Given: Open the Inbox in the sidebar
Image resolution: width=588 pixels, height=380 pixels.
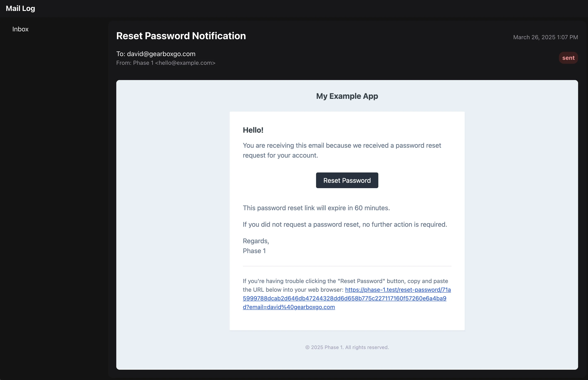Looking at the screenshot, I should tap(20, 29).
